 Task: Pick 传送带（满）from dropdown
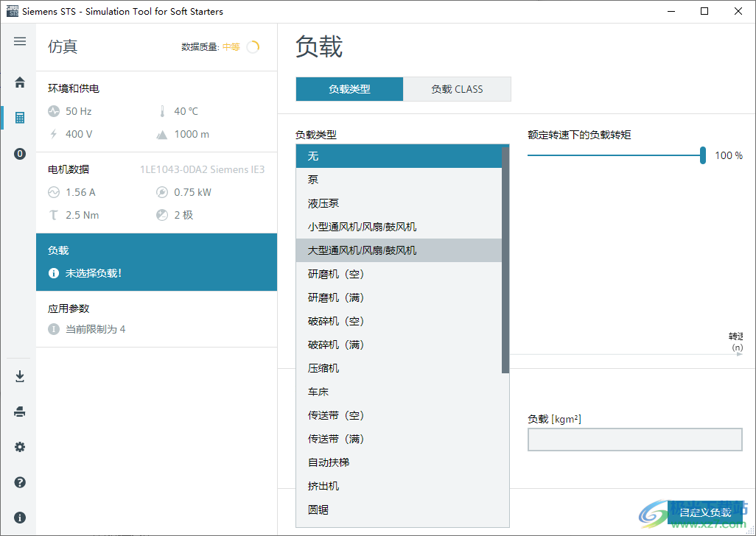point(399,440)
